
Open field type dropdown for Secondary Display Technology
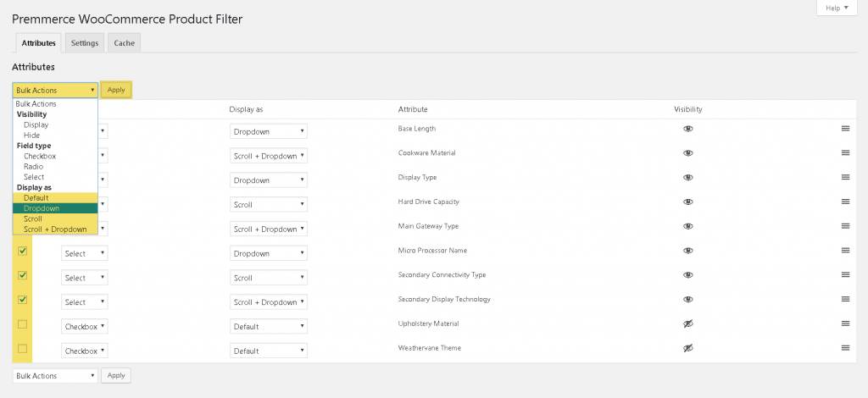[x=84, y=301]
